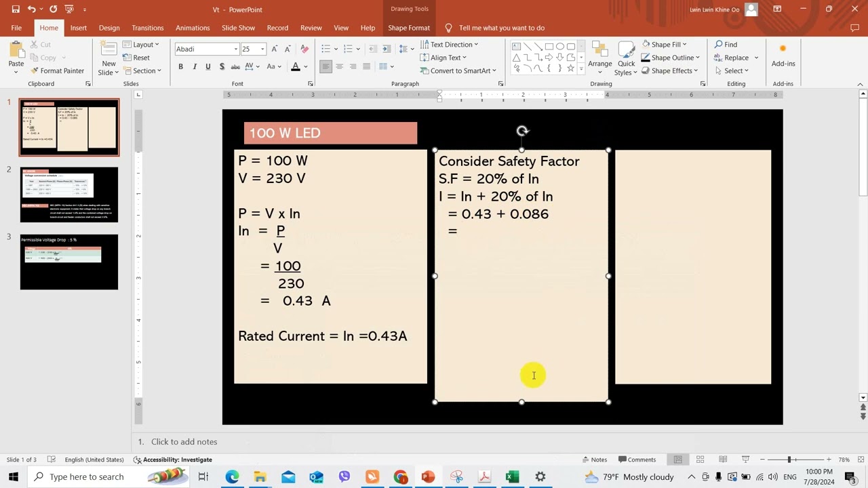Open Align Text dropdown

coord(443,58)
